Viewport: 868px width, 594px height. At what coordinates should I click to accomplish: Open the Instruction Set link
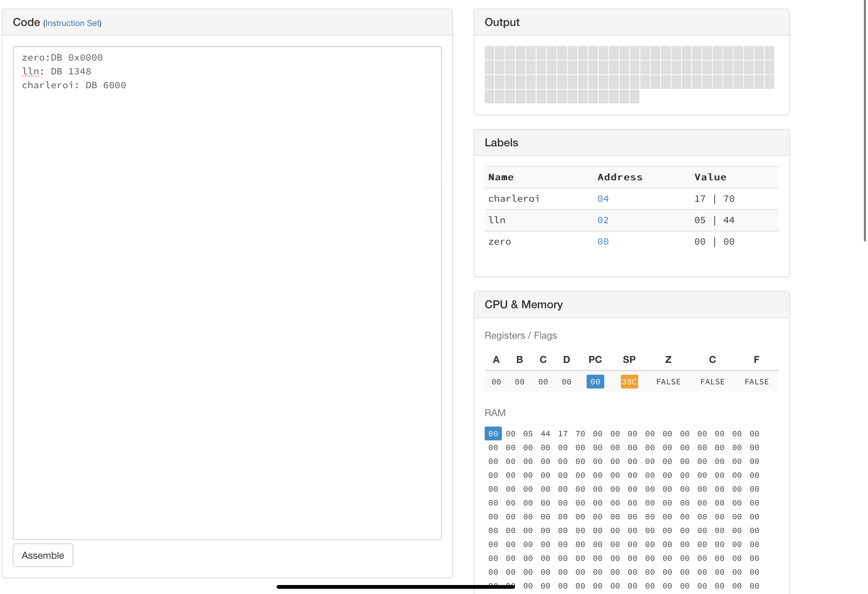(x=73, y=23)
